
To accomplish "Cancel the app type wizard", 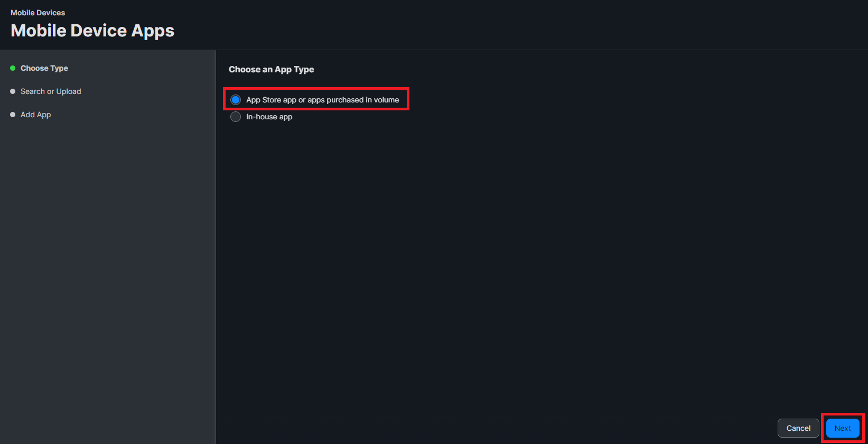I will 798,428.
